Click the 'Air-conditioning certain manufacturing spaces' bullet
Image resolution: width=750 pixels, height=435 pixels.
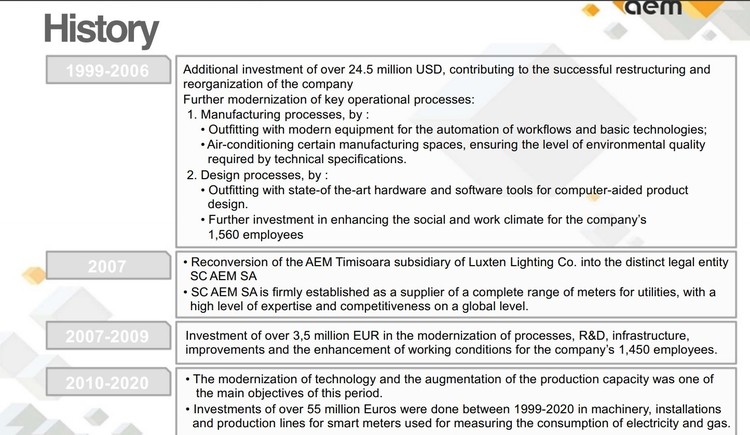[x=453, y=152]
